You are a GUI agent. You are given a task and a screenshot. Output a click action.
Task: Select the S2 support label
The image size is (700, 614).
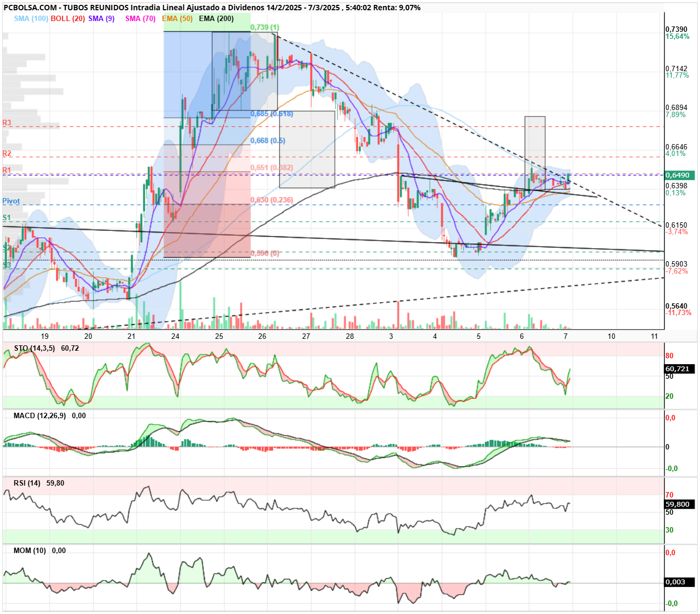(6, 248)
